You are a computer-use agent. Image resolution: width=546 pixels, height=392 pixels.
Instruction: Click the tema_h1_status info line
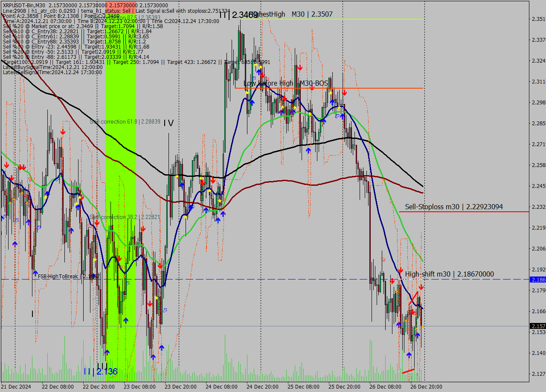point(116,11)
